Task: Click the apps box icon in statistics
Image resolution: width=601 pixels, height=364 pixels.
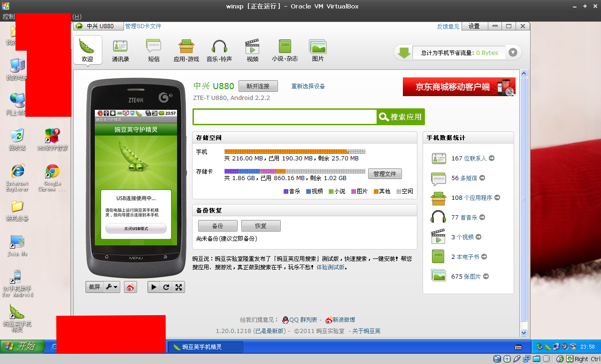Action: [439, 198]
